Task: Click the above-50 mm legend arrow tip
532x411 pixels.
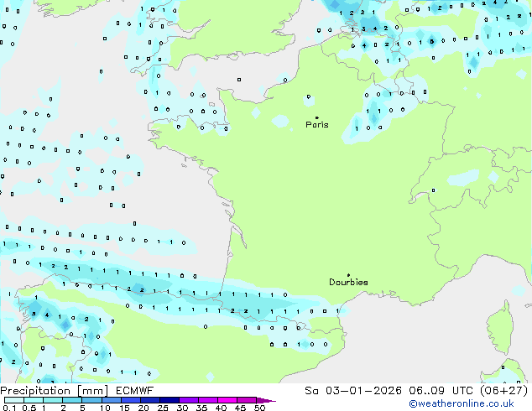Action: coord(266,400)
